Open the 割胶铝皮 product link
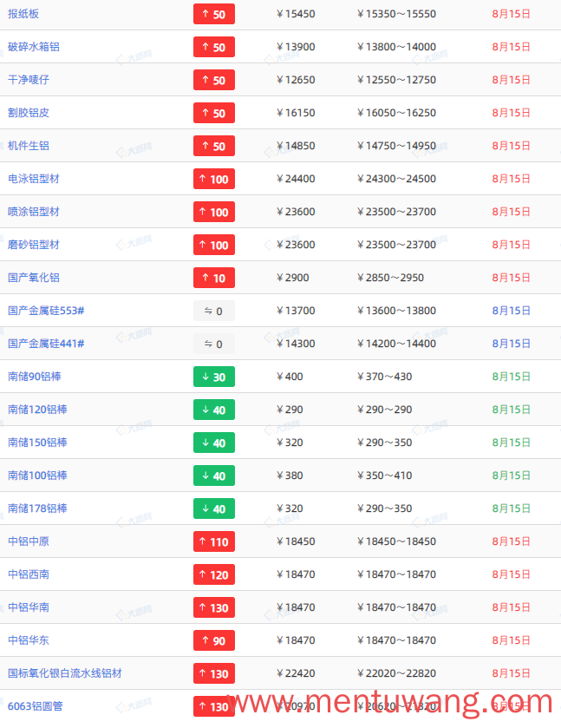The image size is (561, 728). tap(29, 113)
